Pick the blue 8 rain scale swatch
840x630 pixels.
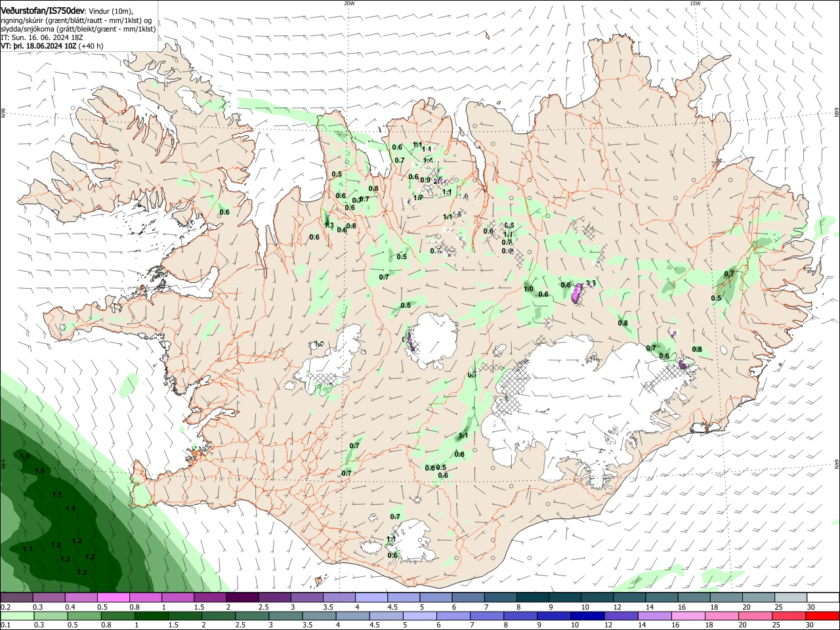(x=520, y=616)
